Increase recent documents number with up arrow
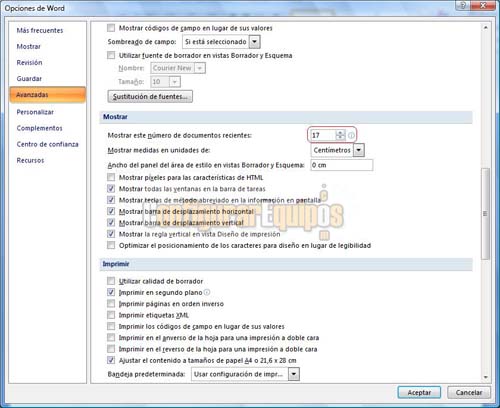 click(x=340, y=133)
